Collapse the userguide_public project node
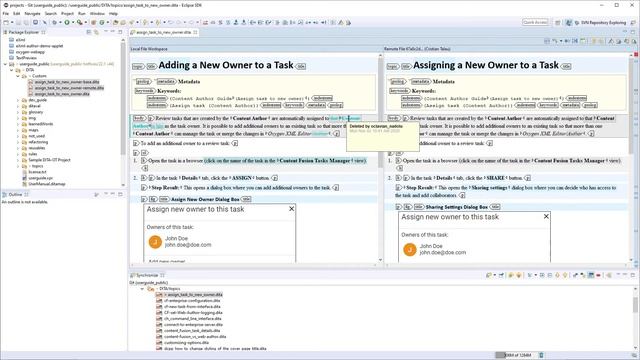 click(5, 64)
